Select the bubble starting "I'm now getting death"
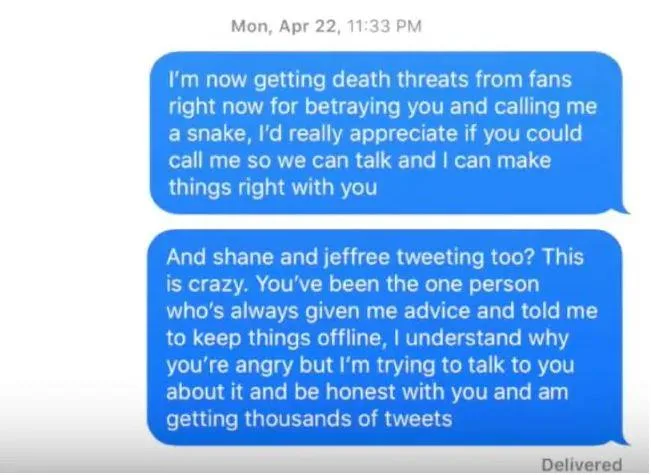This screenshot has width=651, height=475. (x=386, y=133)
